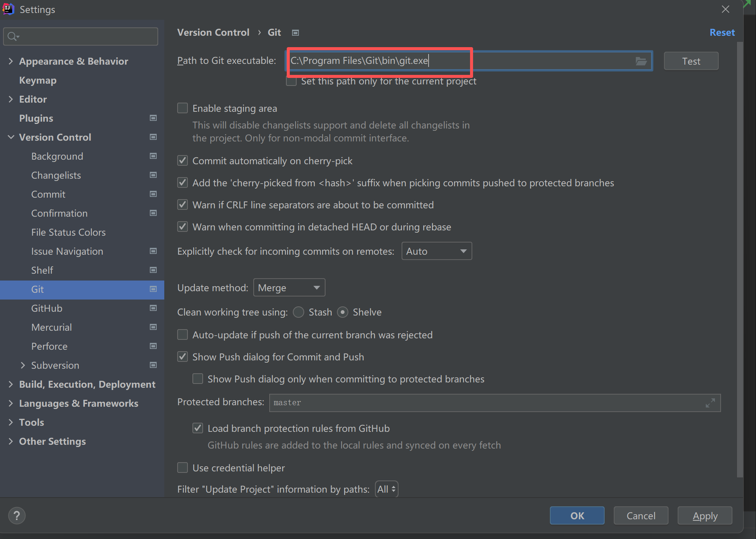Click the Test button for Git executable

click(691, 61)
